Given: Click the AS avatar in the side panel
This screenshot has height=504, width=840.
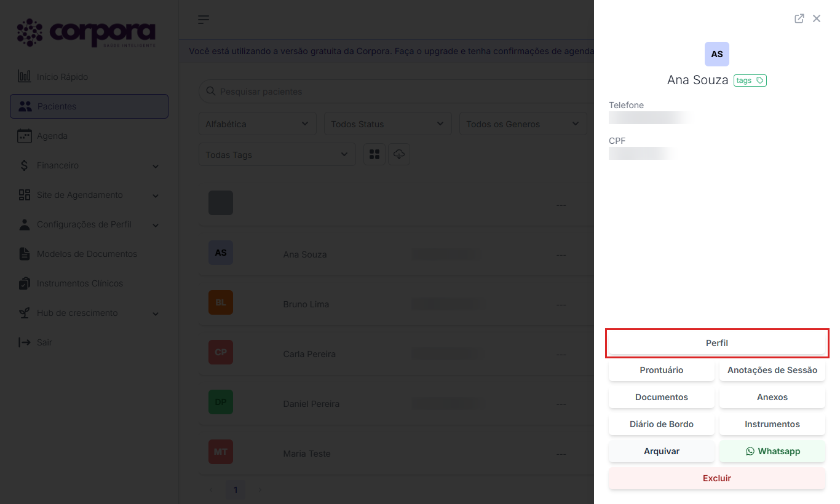Looking at the screenshot, I should (x=717, y=54).
